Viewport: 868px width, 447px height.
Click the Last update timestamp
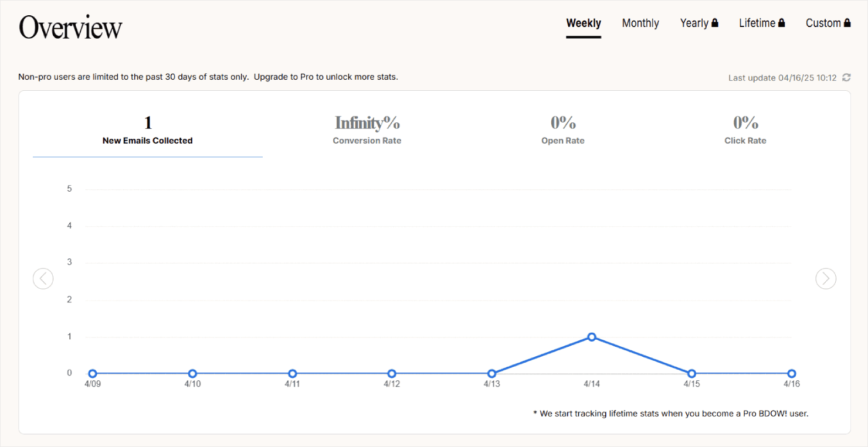783,77
